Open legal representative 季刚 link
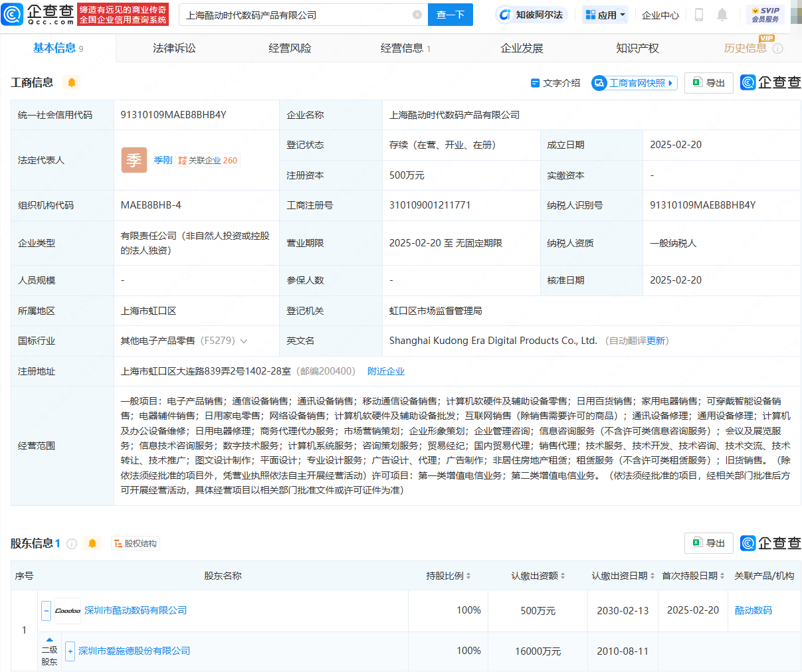 163,160
